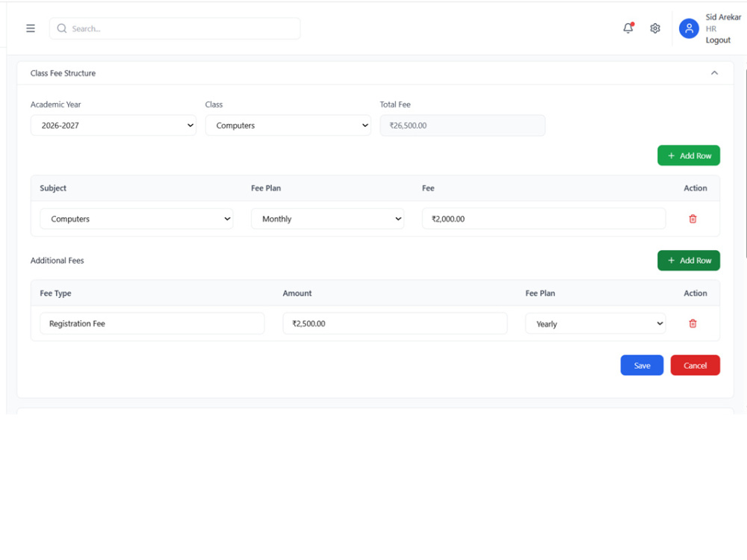Open the Monthly Fee Plan dropdown

tap(328, 219)
